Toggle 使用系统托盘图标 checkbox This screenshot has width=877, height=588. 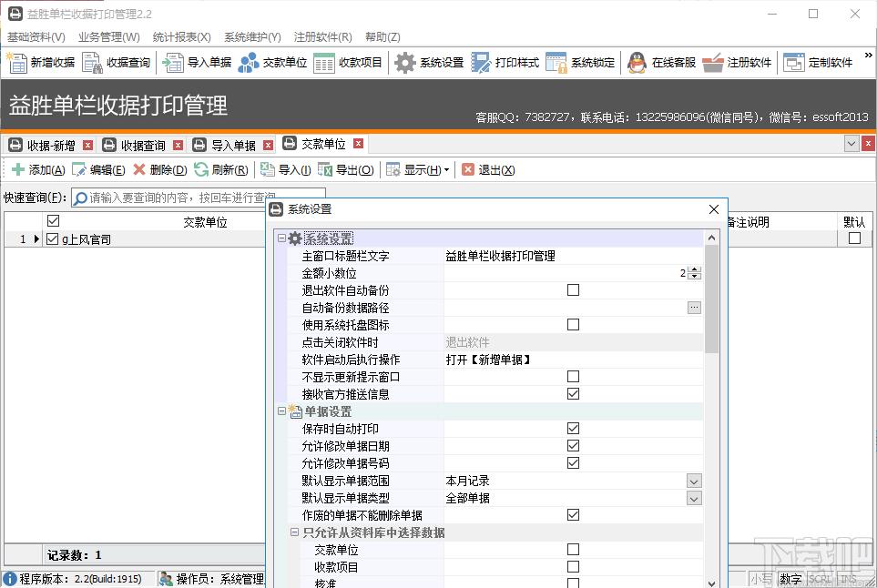(x=574, y=325)
